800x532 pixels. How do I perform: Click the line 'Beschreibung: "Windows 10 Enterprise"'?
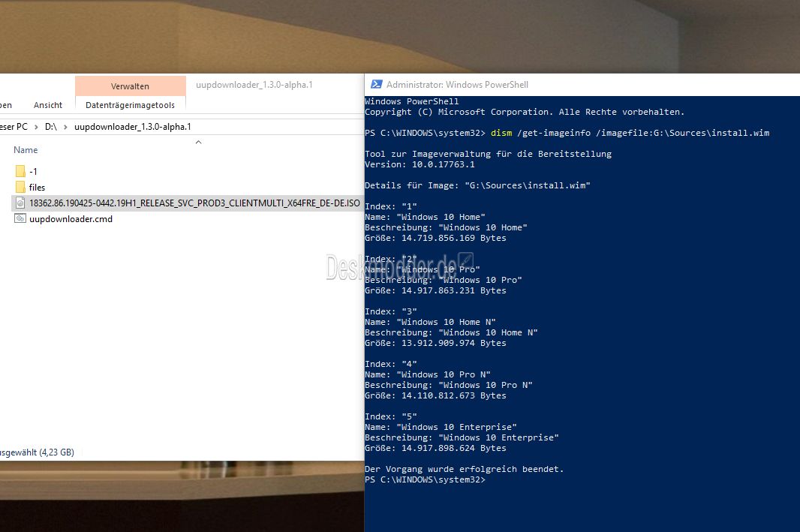462,437
